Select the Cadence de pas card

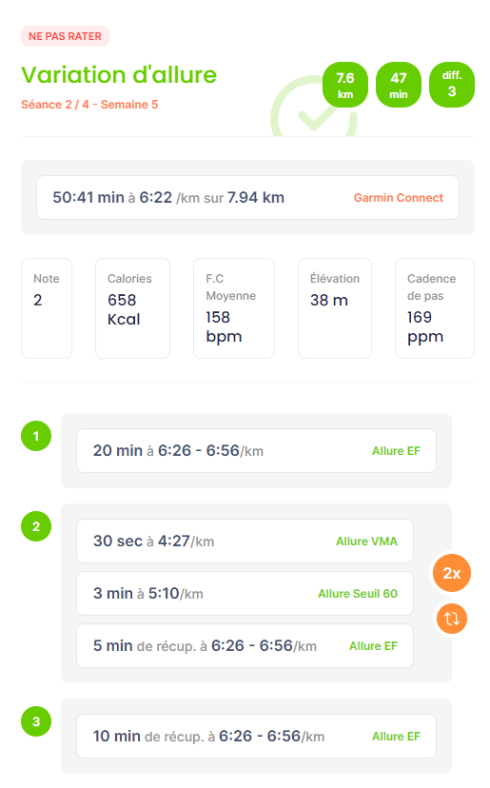coord(435,308)
